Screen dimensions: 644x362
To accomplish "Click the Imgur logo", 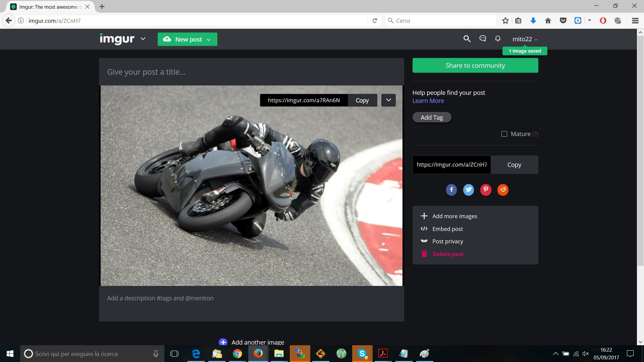I will (117, 39).
